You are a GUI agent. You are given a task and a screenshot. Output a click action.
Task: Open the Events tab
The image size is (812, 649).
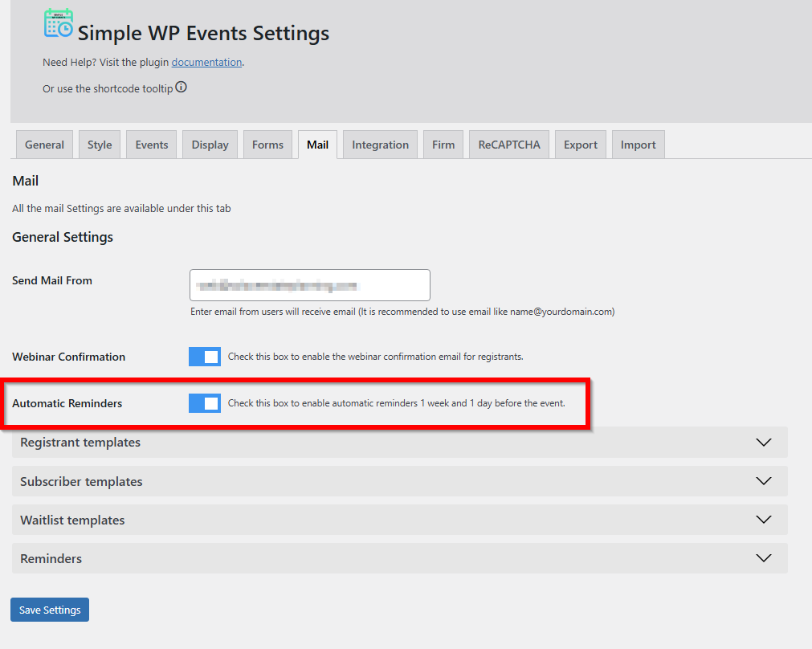tap(152, 145)
